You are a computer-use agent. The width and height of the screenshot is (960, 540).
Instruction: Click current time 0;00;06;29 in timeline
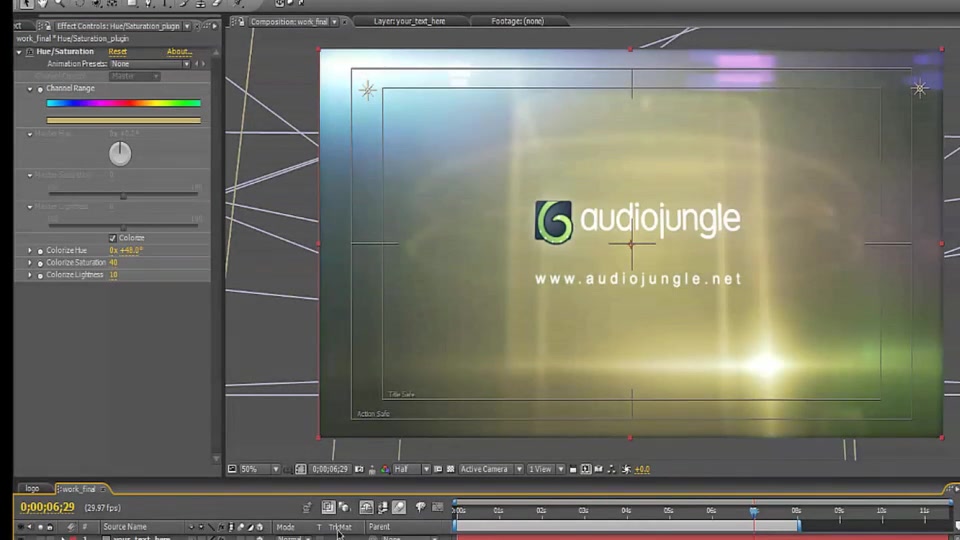[x=47, y=507]
